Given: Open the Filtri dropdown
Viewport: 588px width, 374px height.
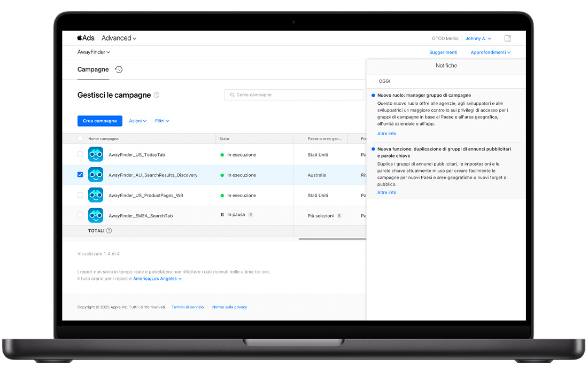Looking at the screenshot, I should point(162,121).
